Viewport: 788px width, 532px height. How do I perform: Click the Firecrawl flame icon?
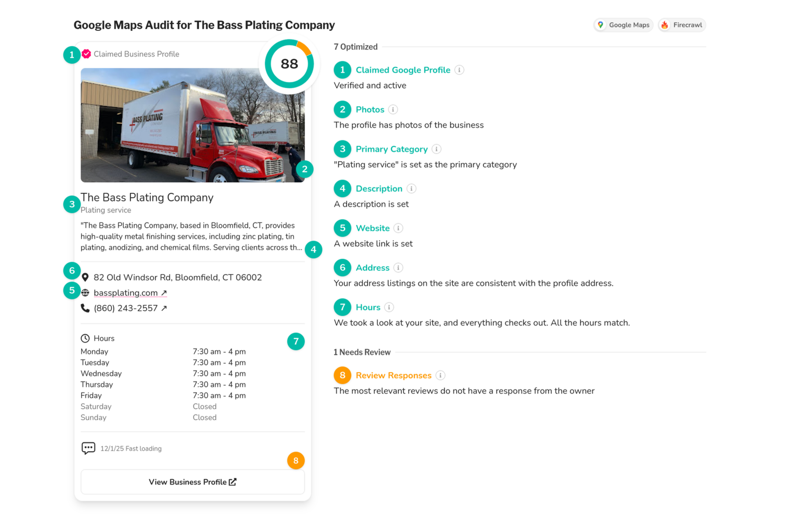[665, 25]
